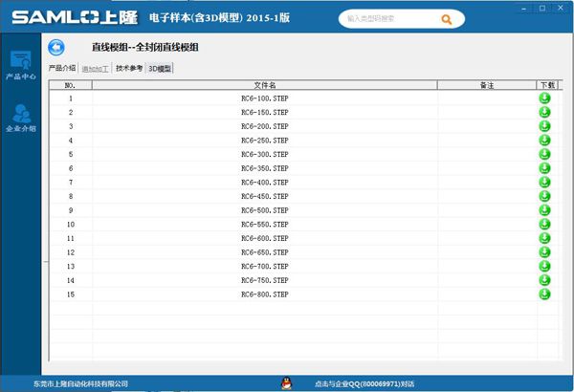
Task: Download the RC6-100.STEP file
Action: tap(544, 98)
